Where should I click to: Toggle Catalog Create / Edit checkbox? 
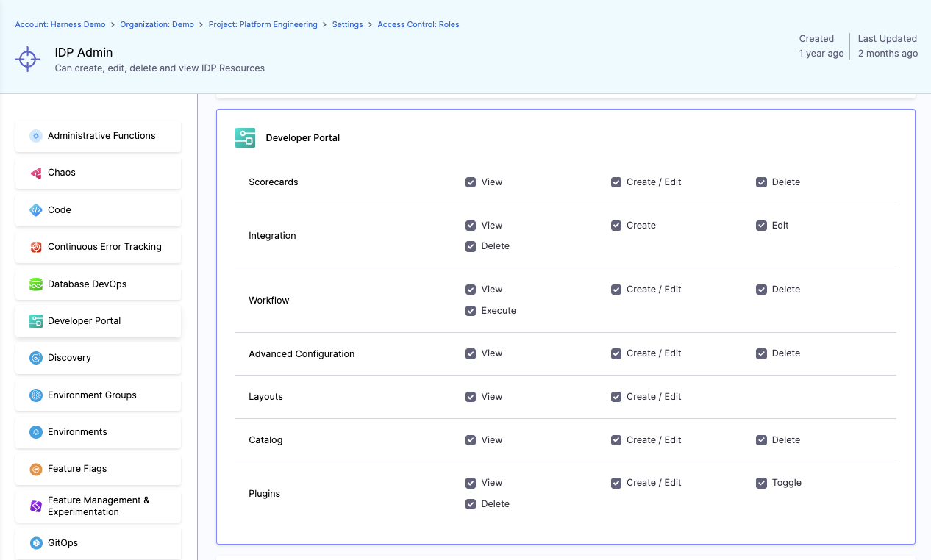click(616, 440)
